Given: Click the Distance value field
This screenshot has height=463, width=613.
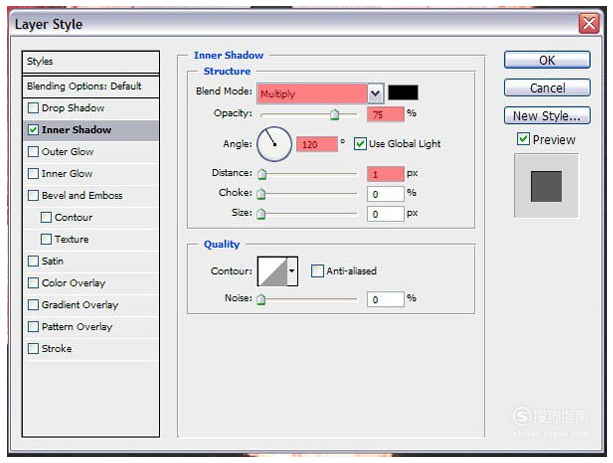Looking at the screenshot, I should [385, 174].
